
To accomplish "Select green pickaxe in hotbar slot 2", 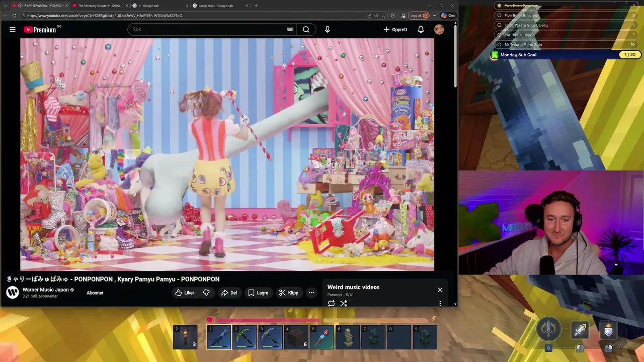I will pyautogui.click(x=245, y=337).
